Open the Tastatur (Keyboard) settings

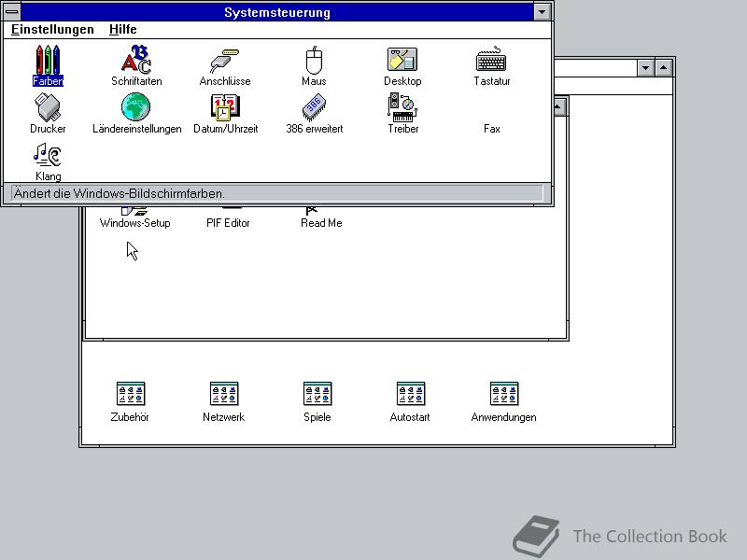492,61
